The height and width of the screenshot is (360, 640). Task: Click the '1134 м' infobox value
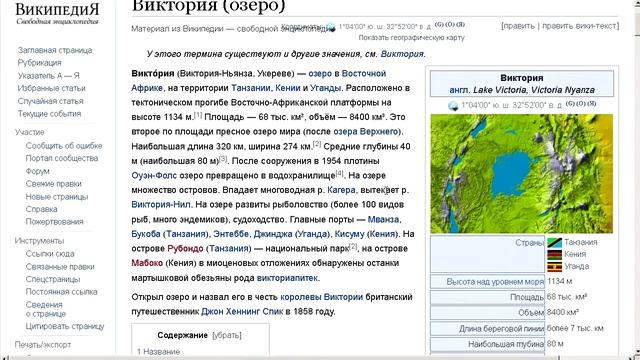[559, 281]
